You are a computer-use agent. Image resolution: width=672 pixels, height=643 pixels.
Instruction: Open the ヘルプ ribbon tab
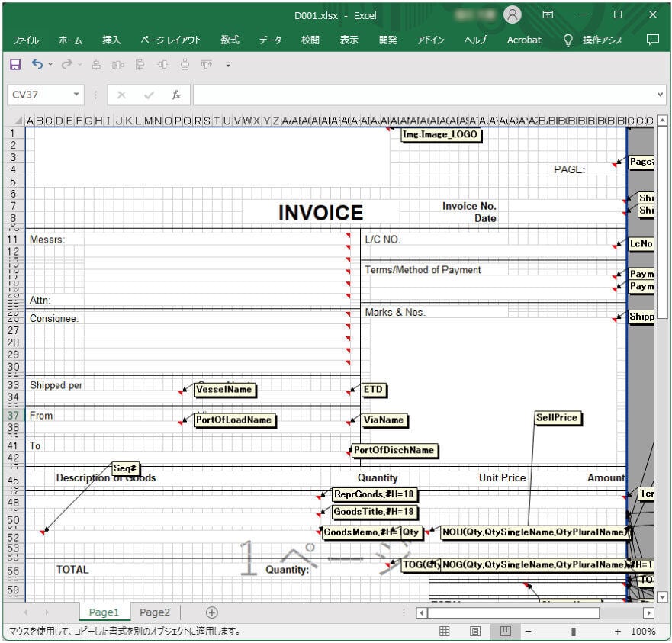point(476,40)
